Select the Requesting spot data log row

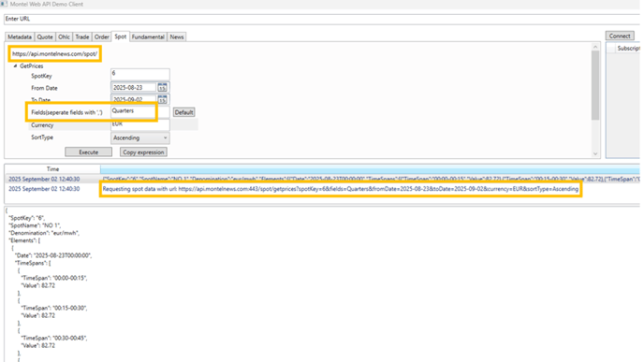coord(322,189)
